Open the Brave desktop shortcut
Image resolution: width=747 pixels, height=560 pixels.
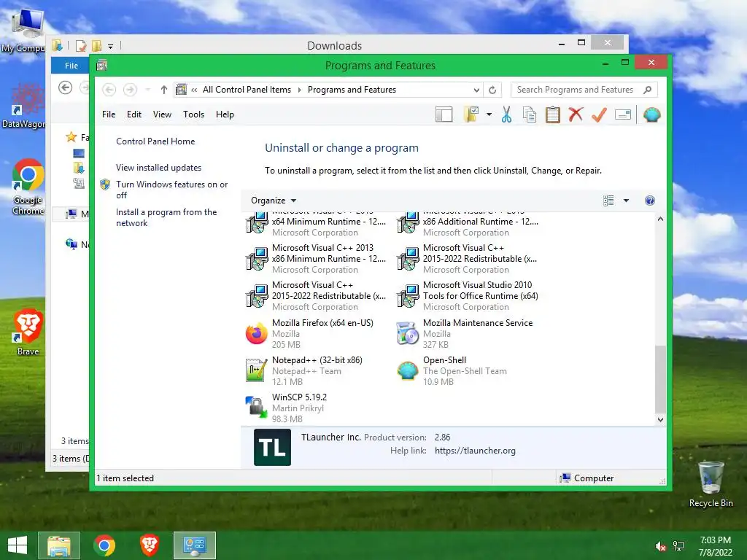(28, 332)
